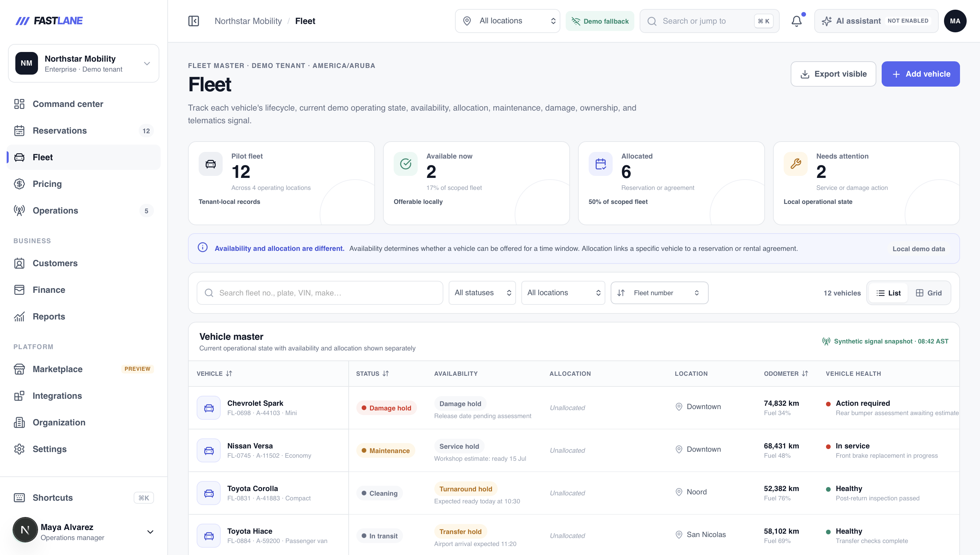This screenshot has height=555, width=980.
Task: Switch to List view
Action: 888,293
